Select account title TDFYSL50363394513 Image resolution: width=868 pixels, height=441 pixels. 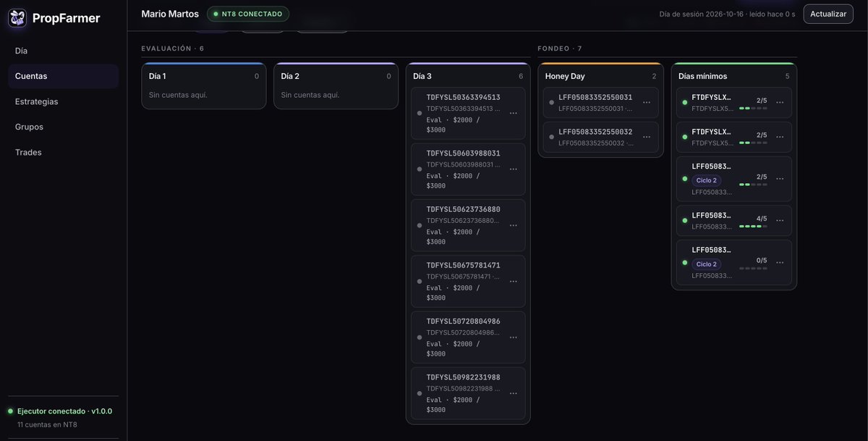pos(463,97)
